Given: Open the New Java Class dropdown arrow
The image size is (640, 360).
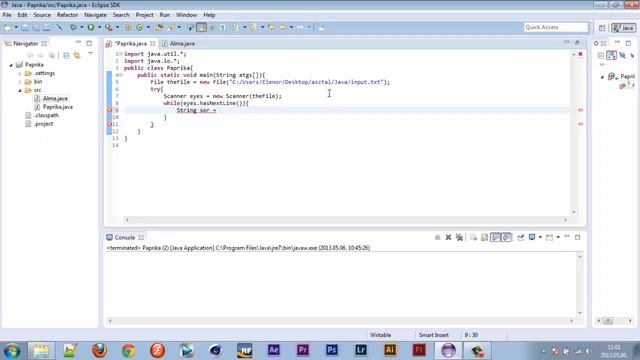Looking at the screenshot, I should point(148,27).
